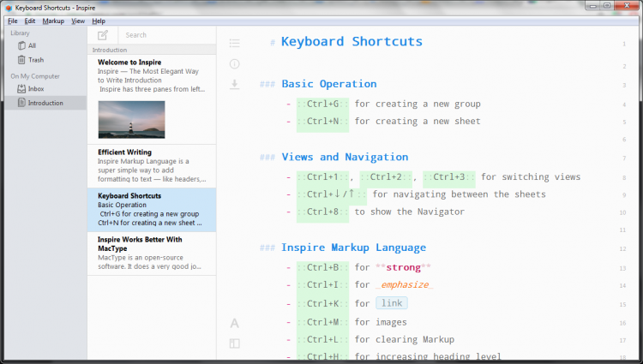Click the Ctrl+M shortcut code
This screenshot has height=364, width=643.
coord(322,322)
